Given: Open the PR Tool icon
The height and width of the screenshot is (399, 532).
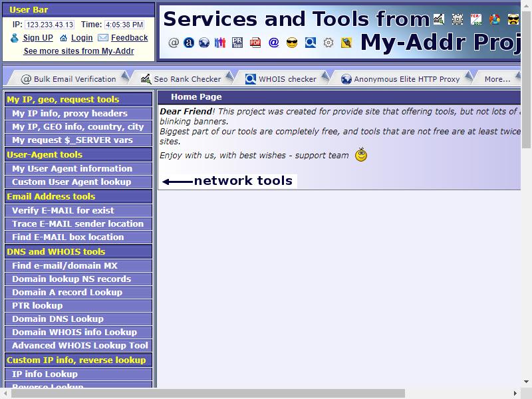Looking at the screenshot, I should pos(237,43).
